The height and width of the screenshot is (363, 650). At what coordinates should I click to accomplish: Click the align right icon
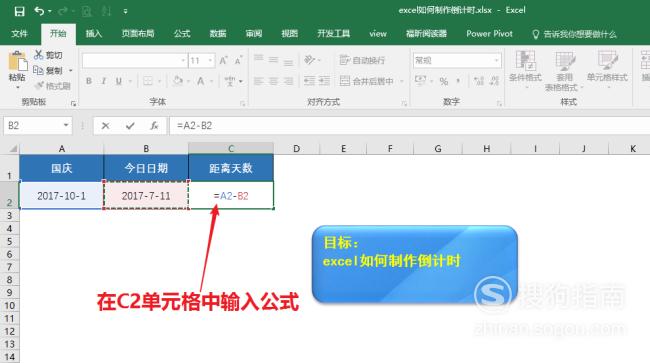point(289,81)
